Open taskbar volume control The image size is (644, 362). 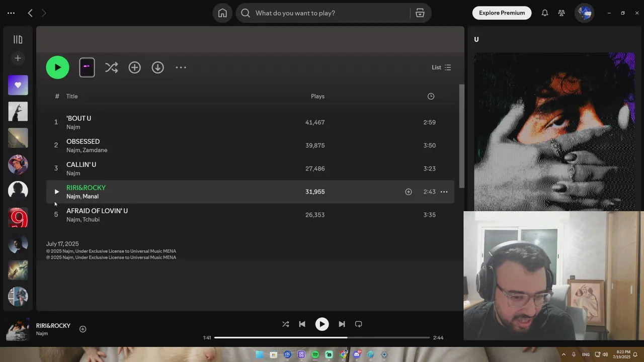605,355
